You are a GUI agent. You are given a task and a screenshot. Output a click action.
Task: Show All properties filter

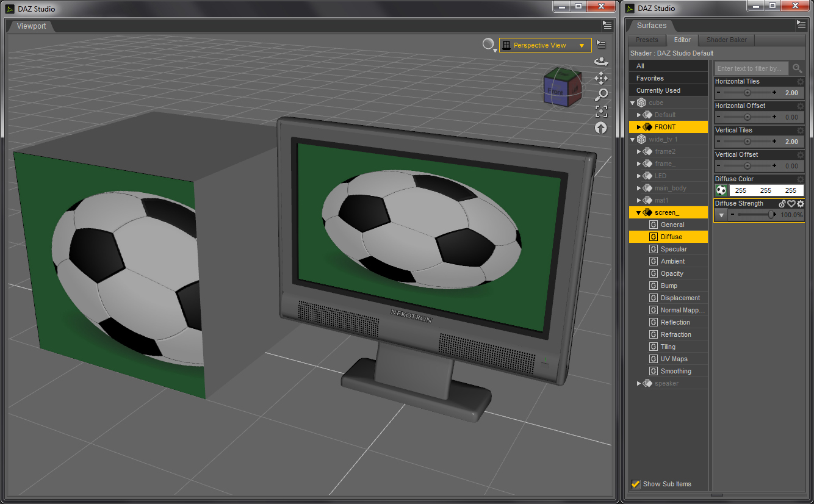point(668,66)
